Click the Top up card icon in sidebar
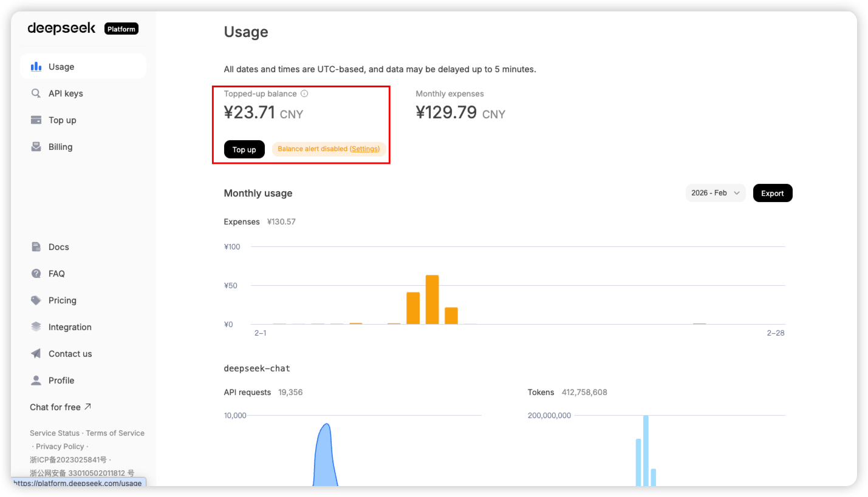Viewport: 868px width, 497px height. point(36,120)
